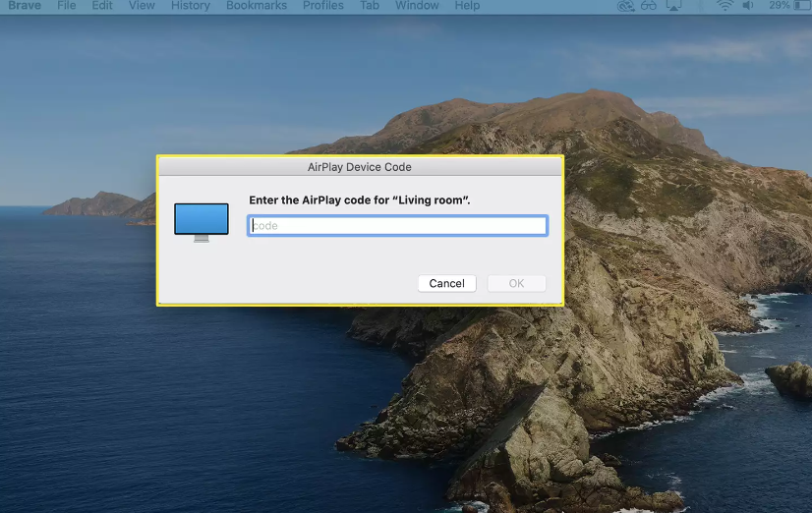Click the AirPlay Device Code title bar
This screenshot has width=812, height=513.
point(360,167)
